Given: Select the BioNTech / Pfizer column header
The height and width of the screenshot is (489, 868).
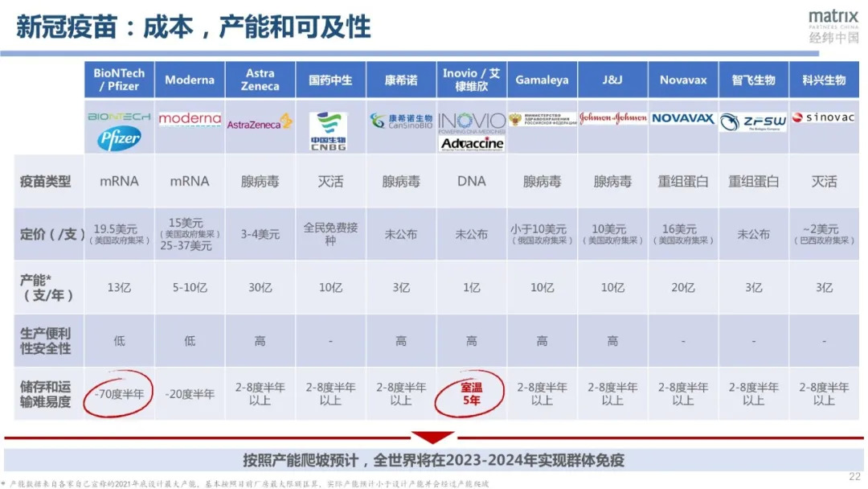Looking at the screenshot, I should pos(119,80).
